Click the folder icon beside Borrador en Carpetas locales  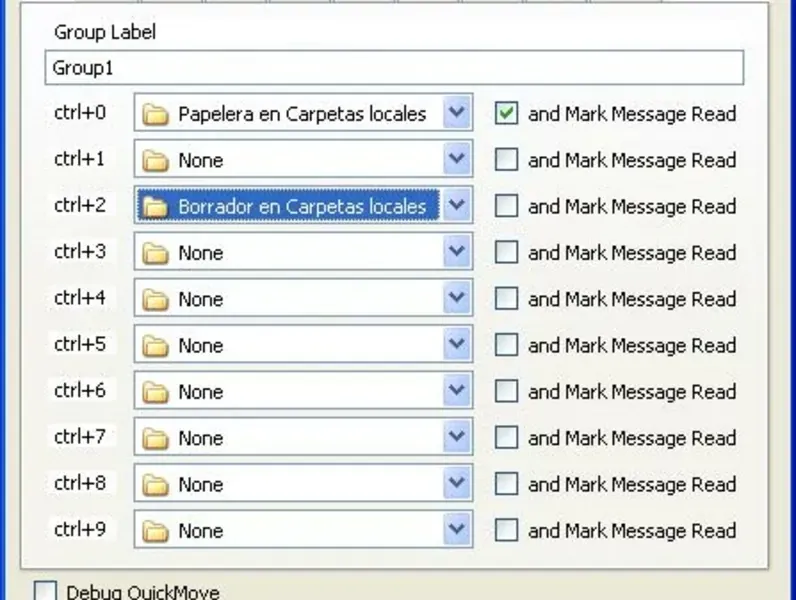[x=154, y=207]
